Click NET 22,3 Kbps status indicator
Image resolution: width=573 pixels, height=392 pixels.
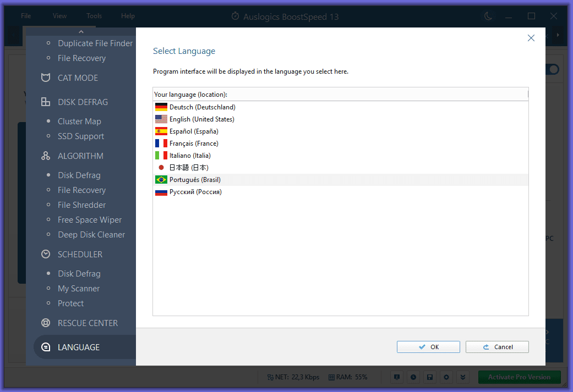[x=293, y=377]
